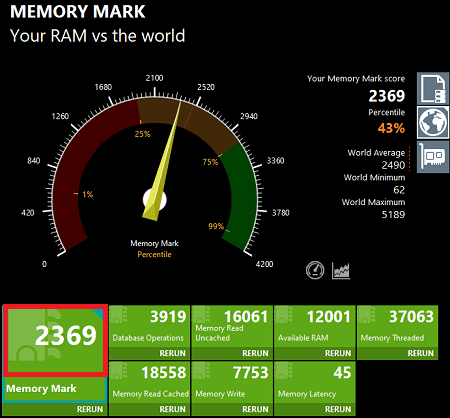The height and width of the screenshot is (418, 450).
Task: Rerun the Memory Read Uncached test
Action: 255,353
